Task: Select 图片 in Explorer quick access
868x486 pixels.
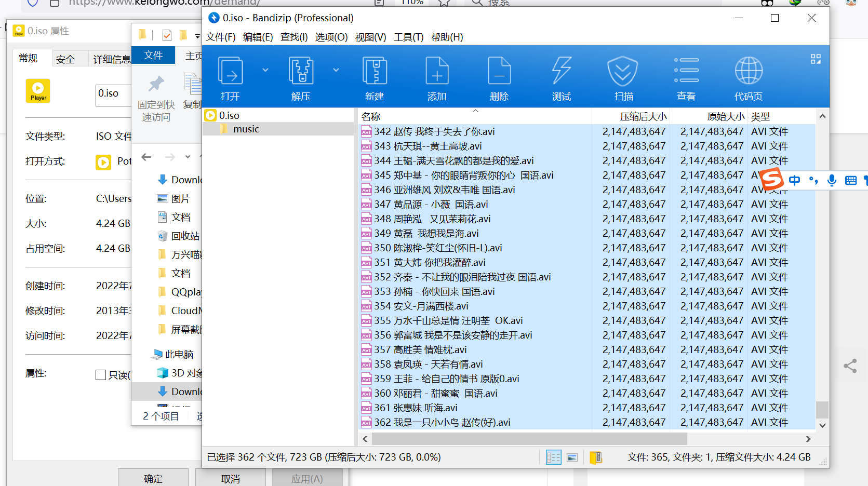Action: point(173,198)
